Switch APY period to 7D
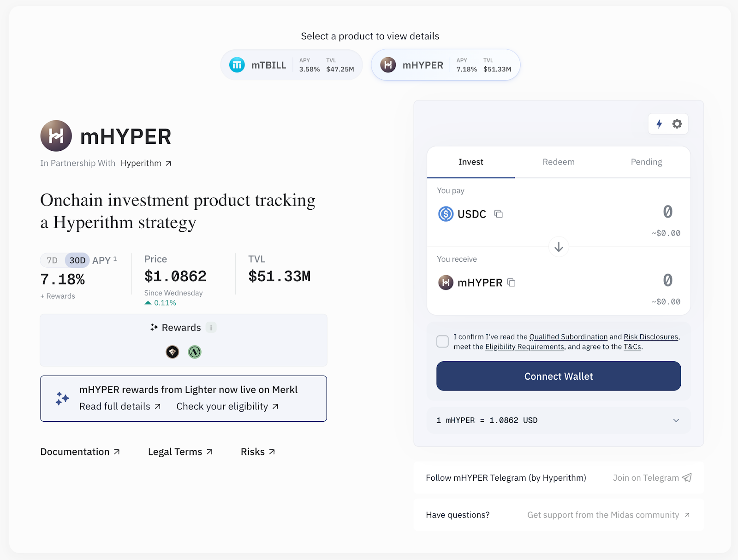 click(52, 260)
